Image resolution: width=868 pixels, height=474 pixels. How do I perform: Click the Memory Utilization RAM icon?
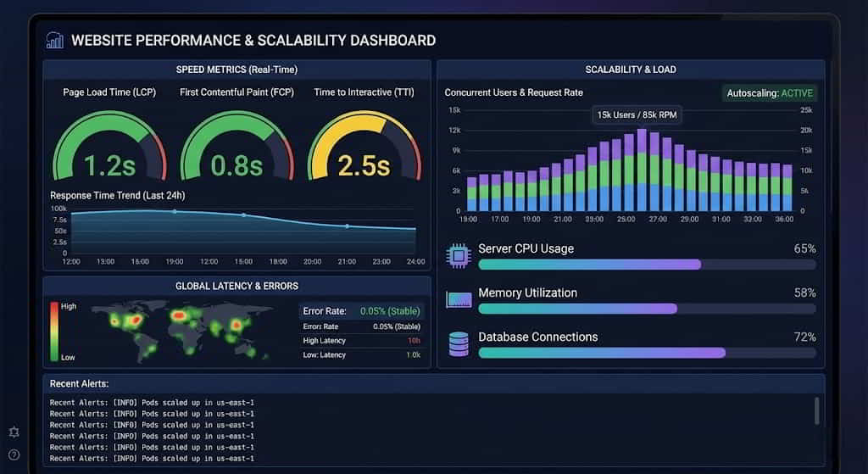pyautogui.click(x=459, y=299)
